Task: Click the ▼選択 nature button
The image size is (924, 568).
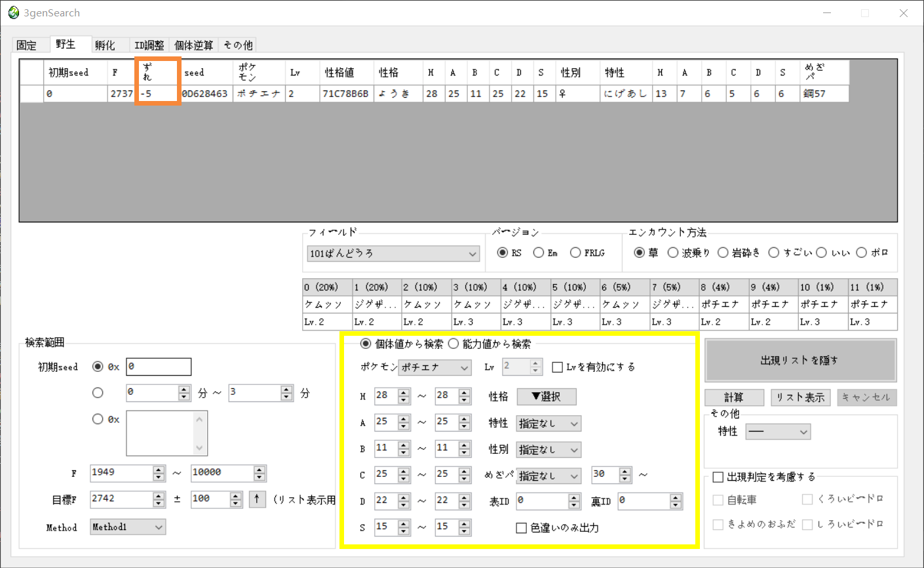Action: 547,397
